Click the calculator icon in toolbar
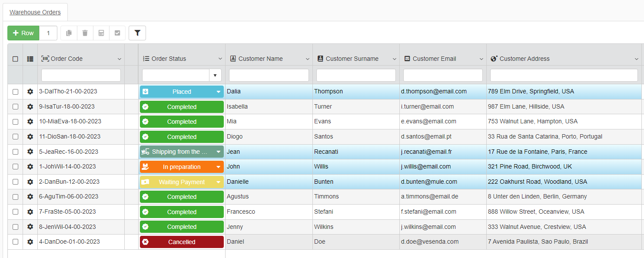The height and width of the screenshot is (258, 644). pos(101,33)
